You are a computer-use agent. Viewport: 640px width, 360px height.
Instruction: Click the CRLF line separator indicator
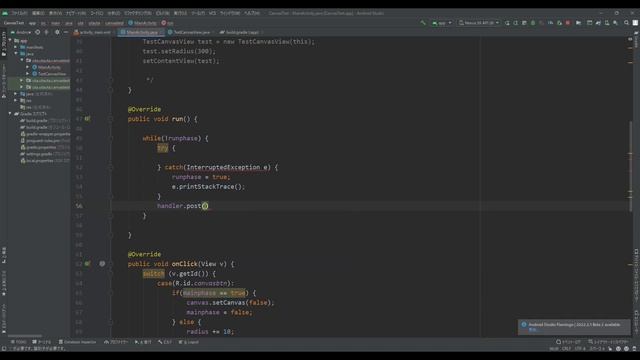coord(566,349)
